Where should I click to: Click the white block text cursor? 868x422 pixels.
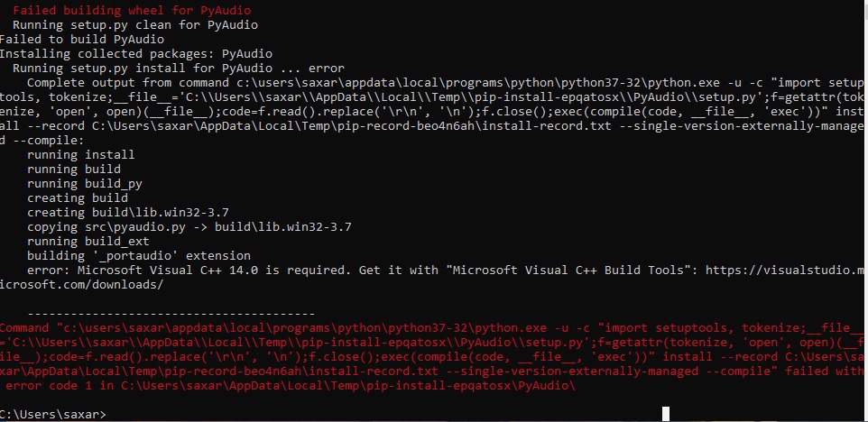click(x=666, y=414)
